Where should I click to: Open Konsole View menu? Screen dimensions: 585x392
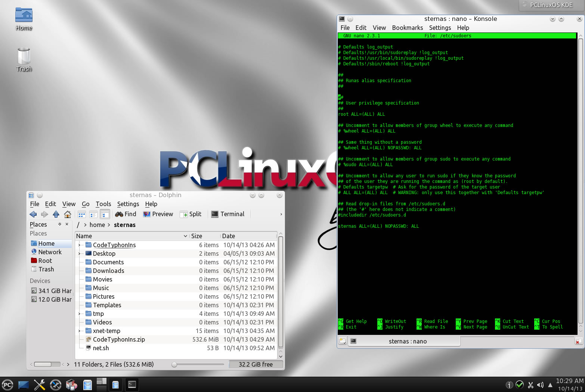point(379,28)
